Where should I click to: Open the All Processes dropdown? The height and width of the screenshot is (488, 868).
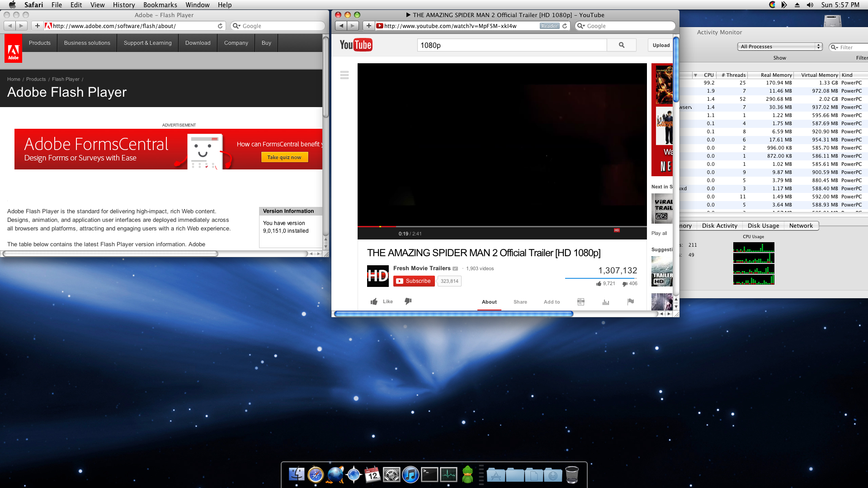coord(779,47)
